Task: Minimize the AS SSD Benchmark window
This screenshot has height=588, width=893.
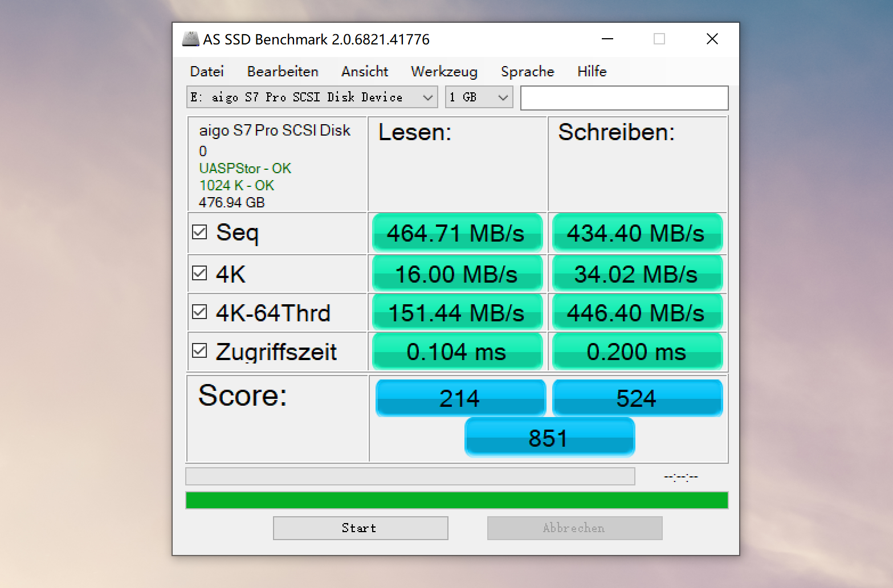Action: pyautogui.click(x=607, y=39)
